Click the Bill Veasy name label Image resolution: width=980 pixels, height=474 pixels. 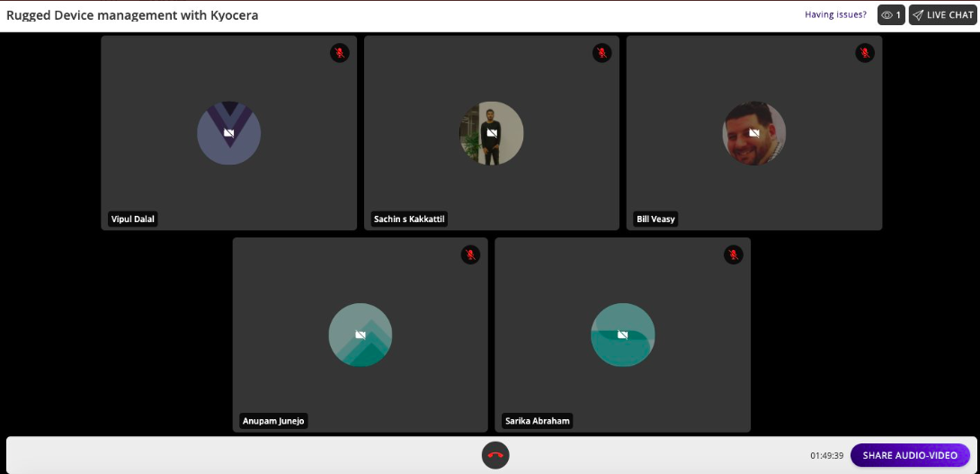[655, 219]
